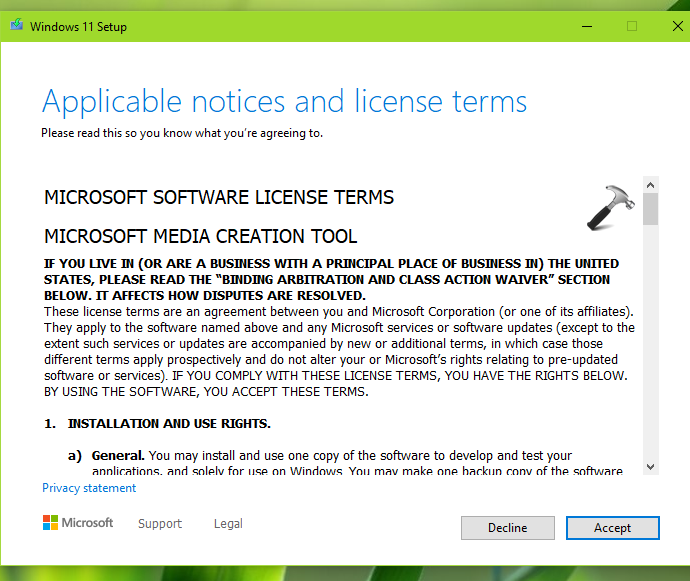Click the maximize button in title bar
Screen dimensions: 690x581
coord(631,26)
